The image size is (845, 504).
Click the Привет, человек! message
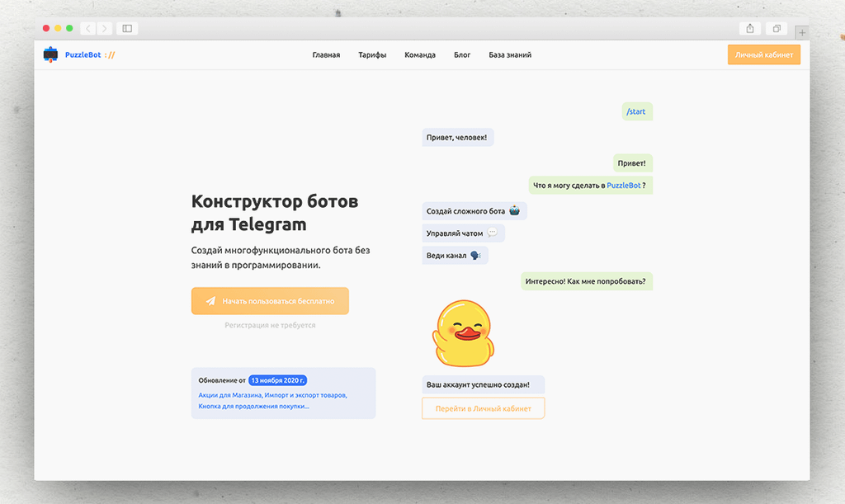click(457, 137)
